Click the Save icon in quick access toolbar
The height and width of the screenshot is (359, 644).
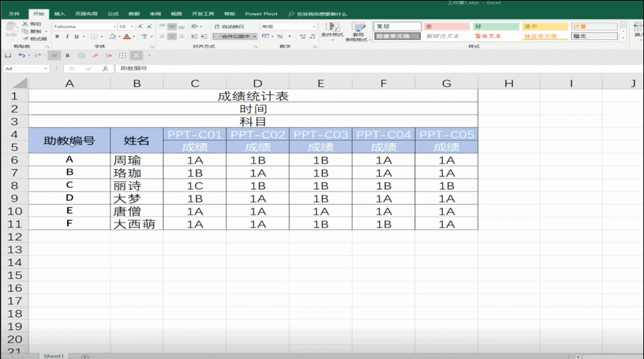point(8,56)
